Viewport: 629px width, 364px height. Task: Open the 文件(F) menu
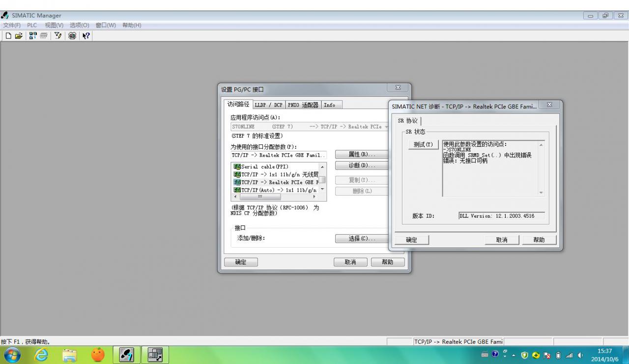[x=11, y=25]
